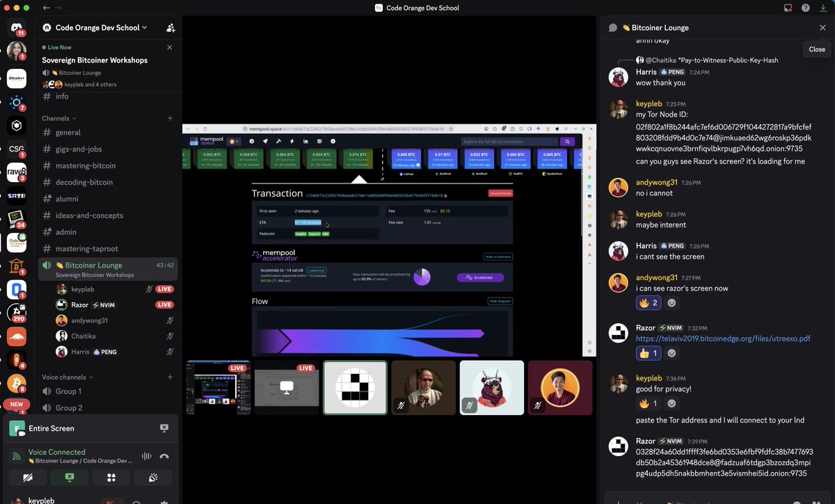Select Chaitika in voice participant list
Viewport: 835px width, 504px height.
coord(115,336)
